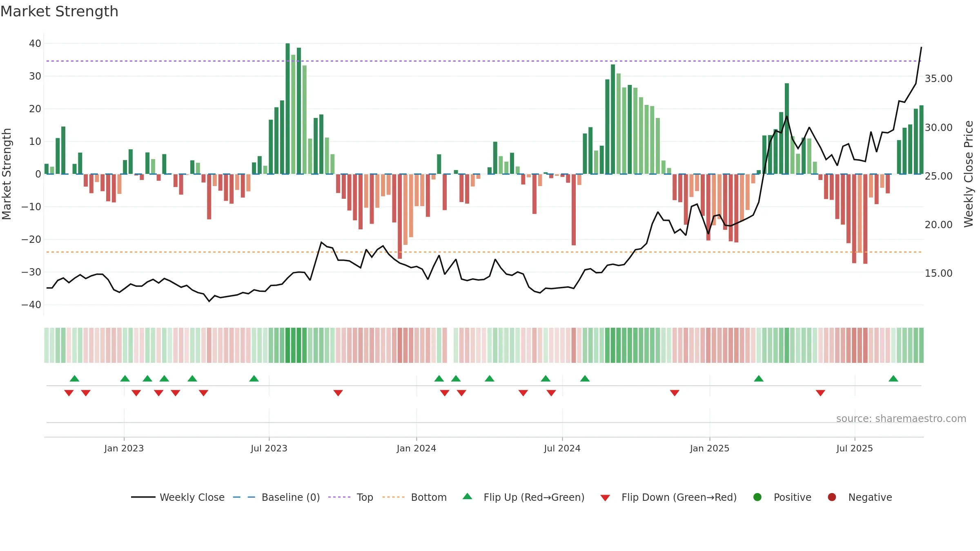980x551 pixels.
Task: Select the first flip-up marker after Jul 2024
Action: (x=585, y=378)
